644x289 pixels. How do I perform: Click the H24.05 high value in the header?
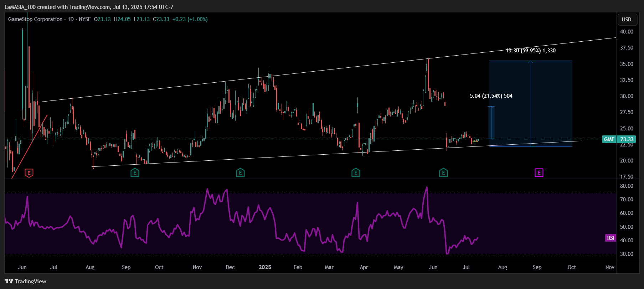tap(122, 19)
